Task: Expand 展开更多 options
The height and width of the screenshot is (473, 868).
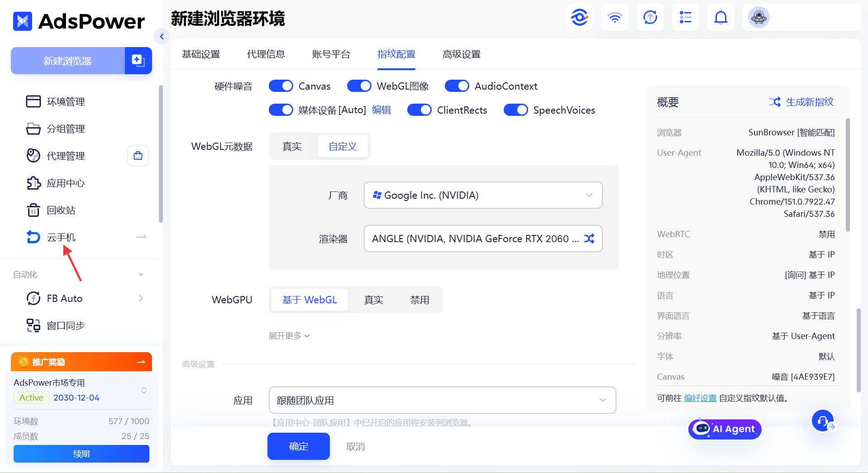Action: click(x=289, y=336)
